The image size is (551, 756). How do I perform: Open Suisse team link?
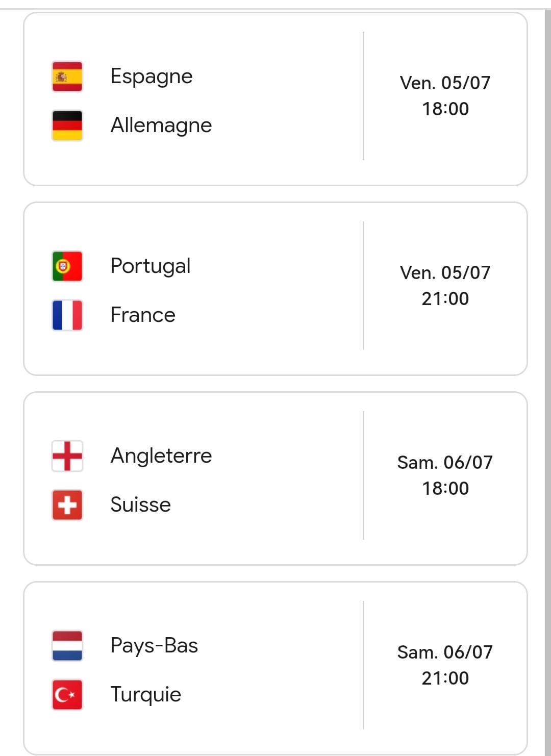[141, 505]
